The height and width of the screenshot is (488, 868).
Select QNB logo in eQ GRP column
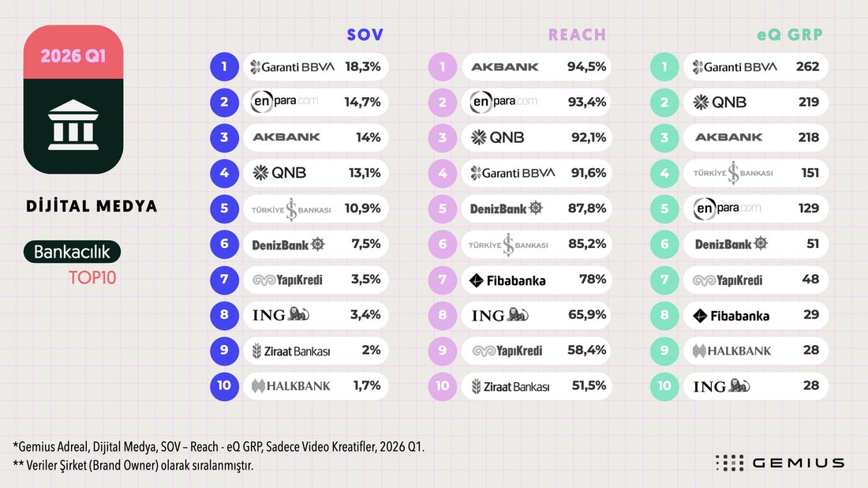tap(720, 102)
